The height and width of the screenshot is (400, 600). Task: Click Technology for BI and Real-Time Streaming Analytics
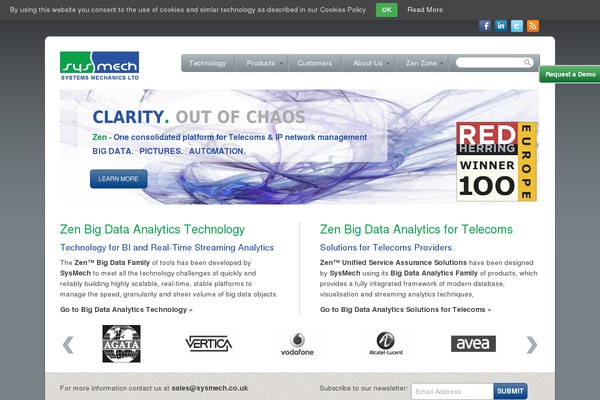tap(167, 248)
